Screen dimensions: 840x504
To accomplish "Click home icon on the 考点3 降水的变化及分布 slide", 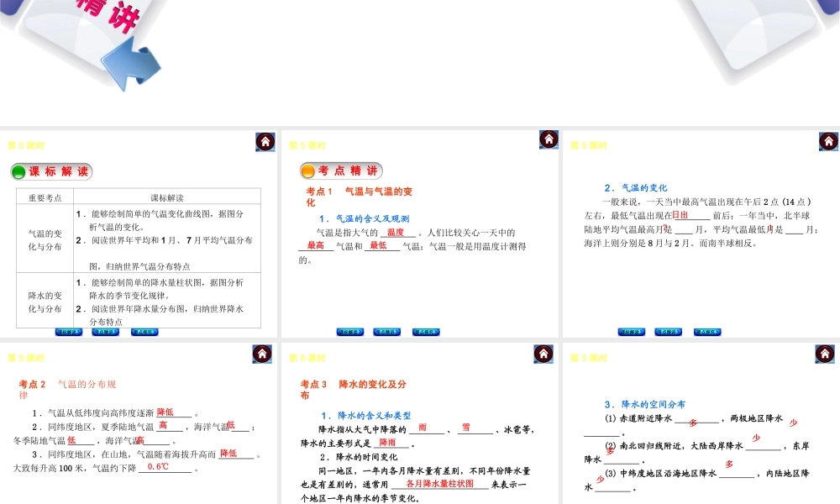I will pos(543,354).
